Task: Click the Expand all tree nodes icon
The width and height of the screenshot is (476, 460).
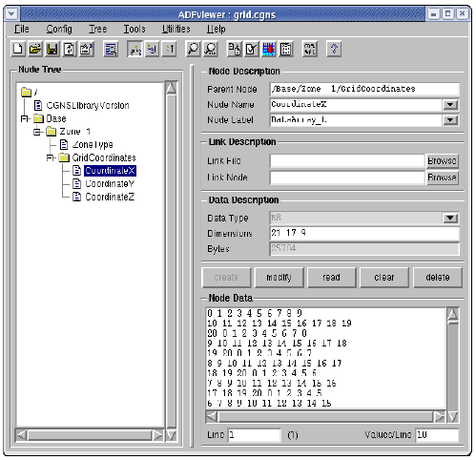Action: click(x=135, y=49)
